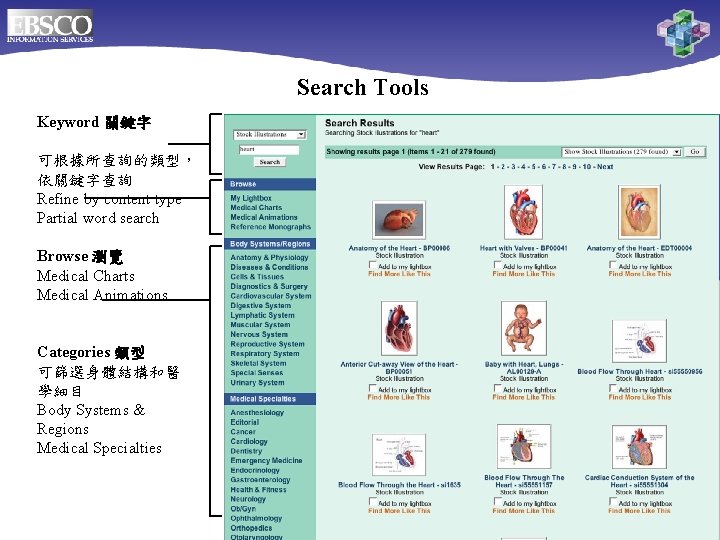Open Reference Monographs
This screenshot has height=540, width=720.
click(x=270, y=227)
